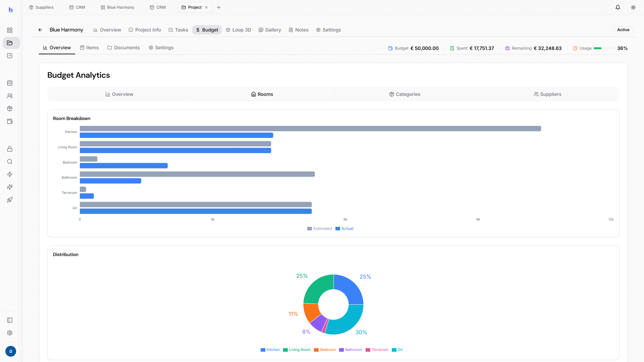Click the Kitchen estimated gray bar
This screenshot has width=644, height=362.
tap(310, 128)
